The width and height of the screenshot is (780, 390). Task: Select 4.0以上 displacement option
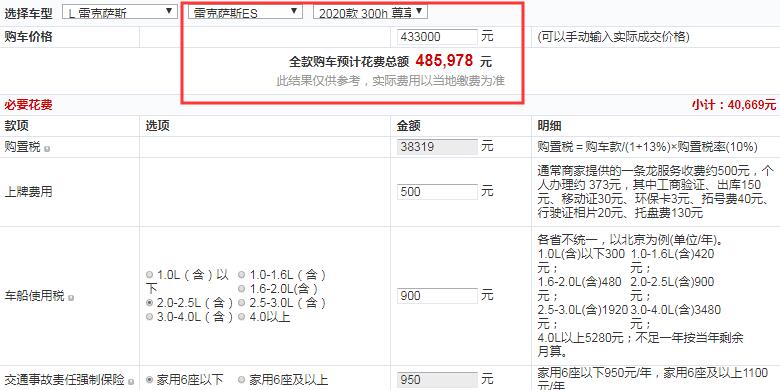click(242, 316)
